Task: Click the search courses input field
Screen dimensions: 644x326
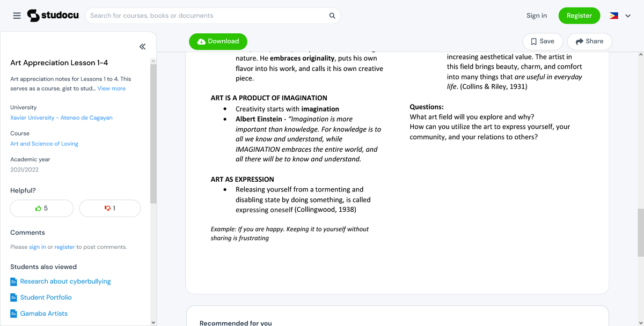Action: click(207, 16)
